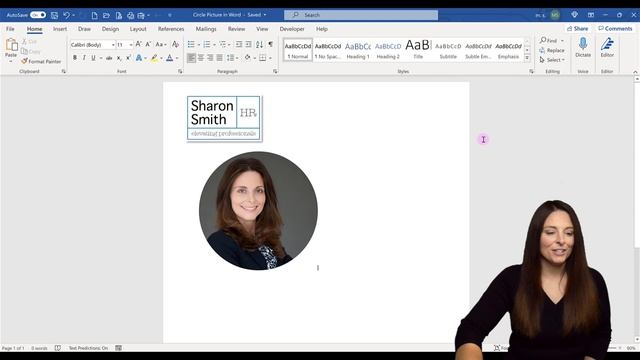
Task: Click Decrease Indent icon
Action: [239, 44]
